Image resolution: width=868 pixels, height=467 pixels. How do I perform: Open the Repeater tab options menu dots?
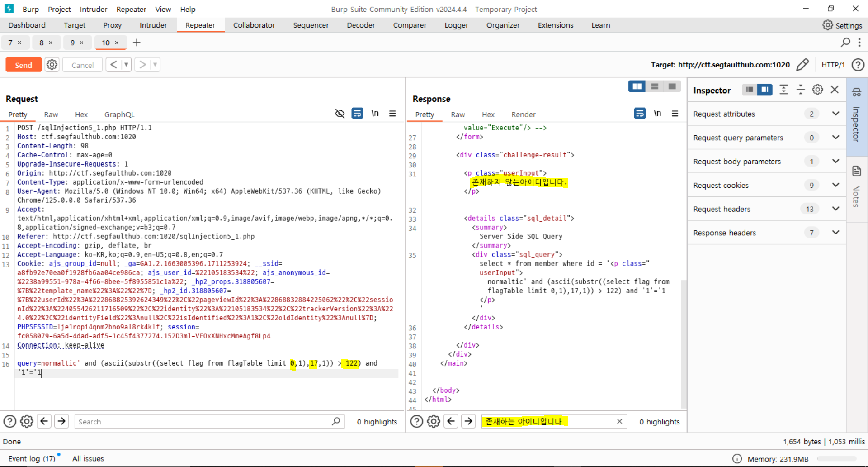pos(859,42)
